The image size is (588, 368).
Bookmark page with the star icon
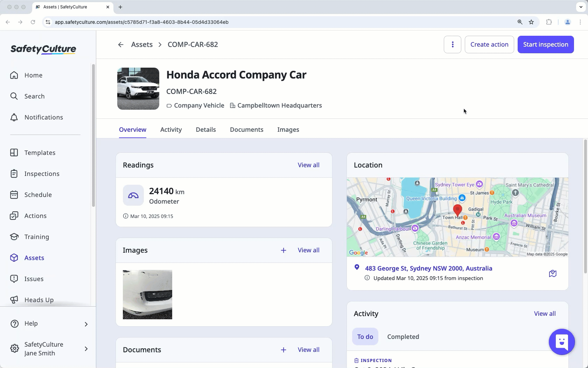click(x=531, y=22)
